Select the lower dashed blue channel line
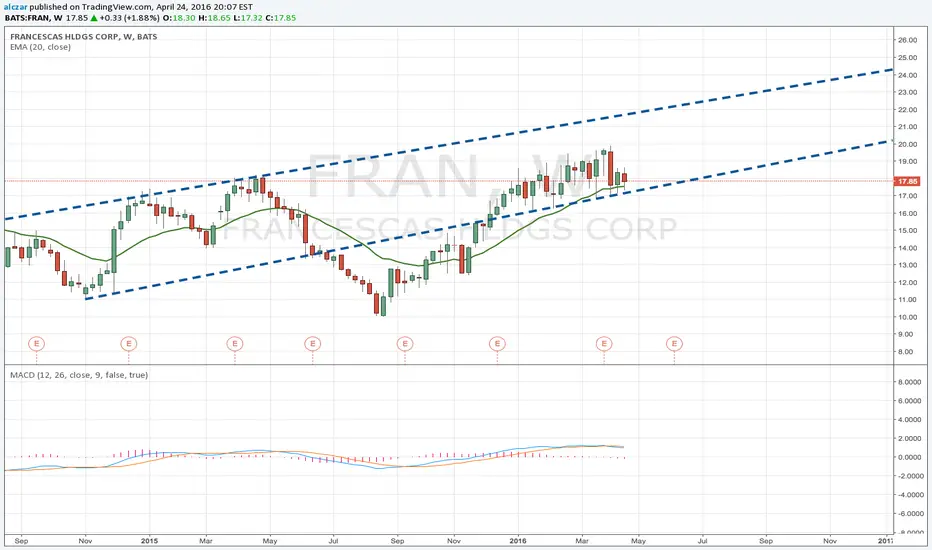Viewport: 932px width, 550px height. point(487,219)
